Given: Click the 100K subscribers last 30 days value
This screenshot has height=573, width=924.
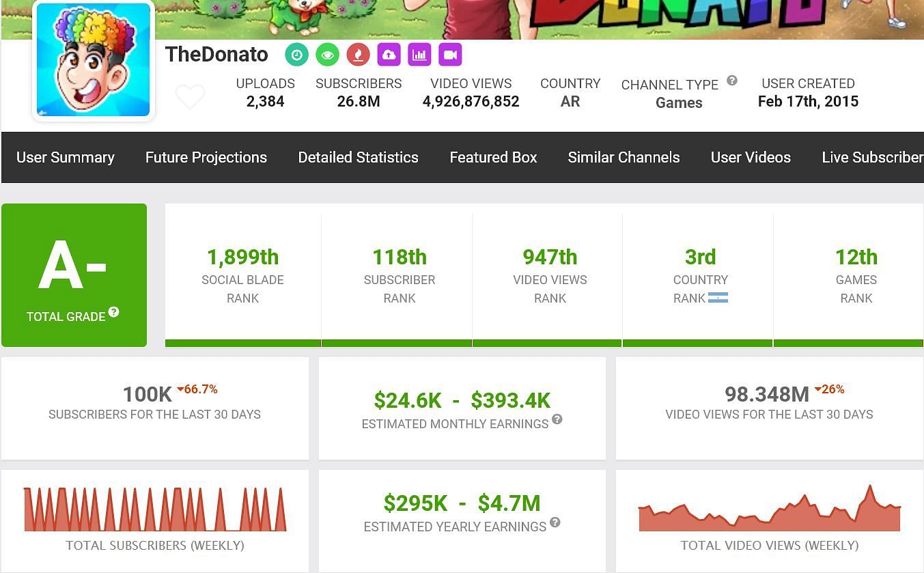Looking at the screenshot, I should pyautogui.click(x=148, y=394).
